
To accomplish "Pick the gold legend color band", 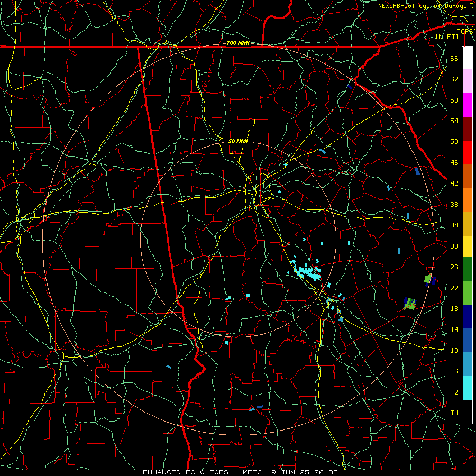I will pos(467,224).
